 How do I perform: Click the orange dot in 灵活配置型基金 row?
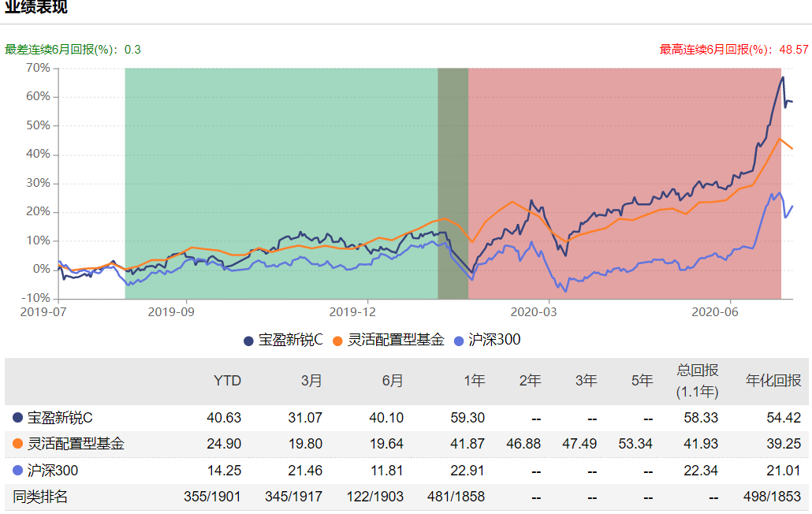point(17,444)
